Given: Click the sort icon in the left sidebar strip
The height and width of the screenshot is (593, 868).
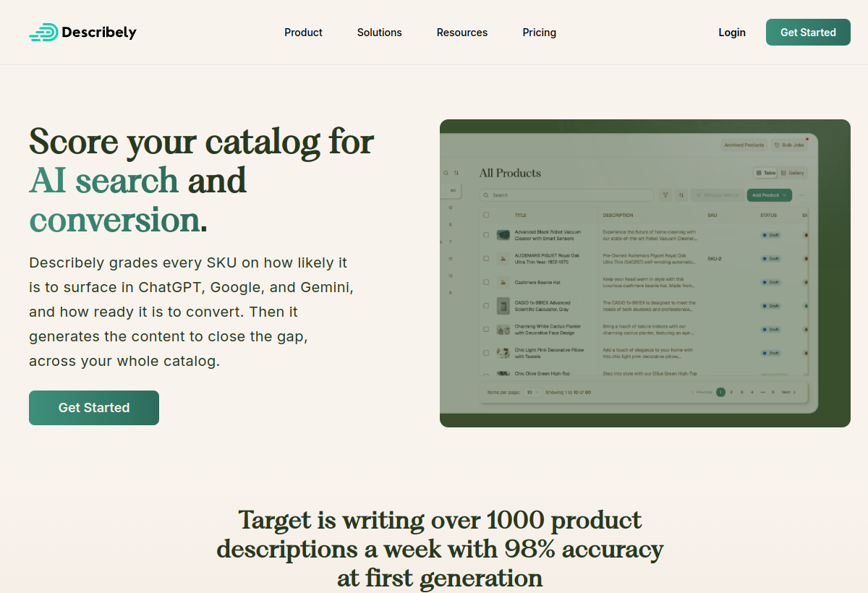Looking at the screenshot, I should (456, 173).
